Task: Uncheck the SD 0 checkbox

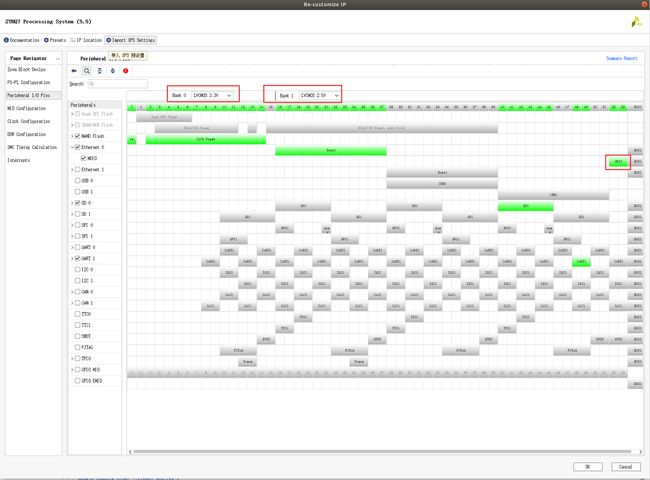Action: (78, 203)
